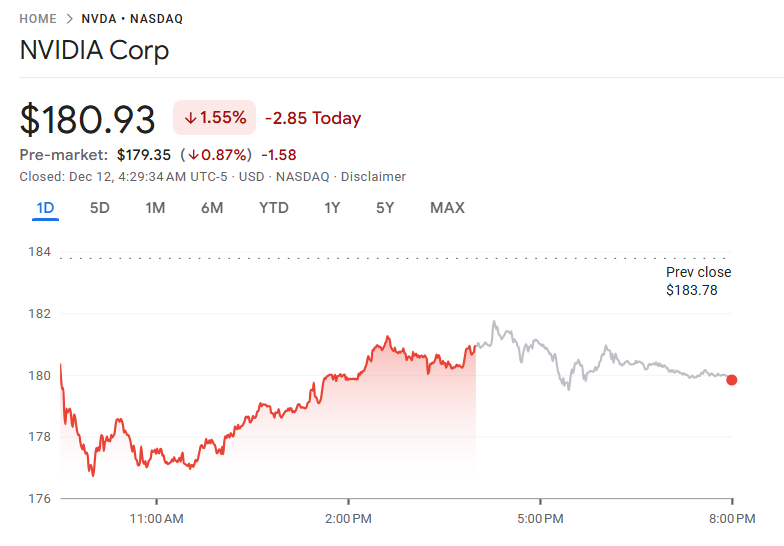The height and width of the screenshot is (546, 784).
Task: Click the down arrow in 1.55% badge
Action: pos(190,118)
